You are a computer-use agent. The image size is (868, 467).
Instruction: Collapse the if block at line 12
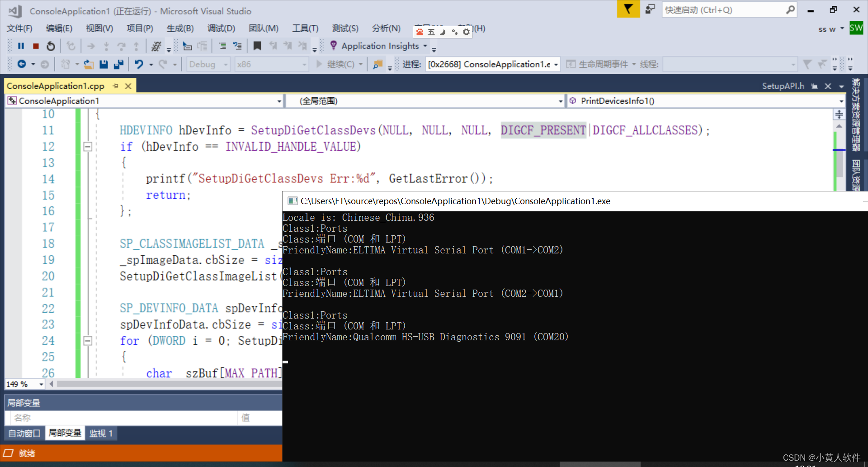tap(88, 147)
